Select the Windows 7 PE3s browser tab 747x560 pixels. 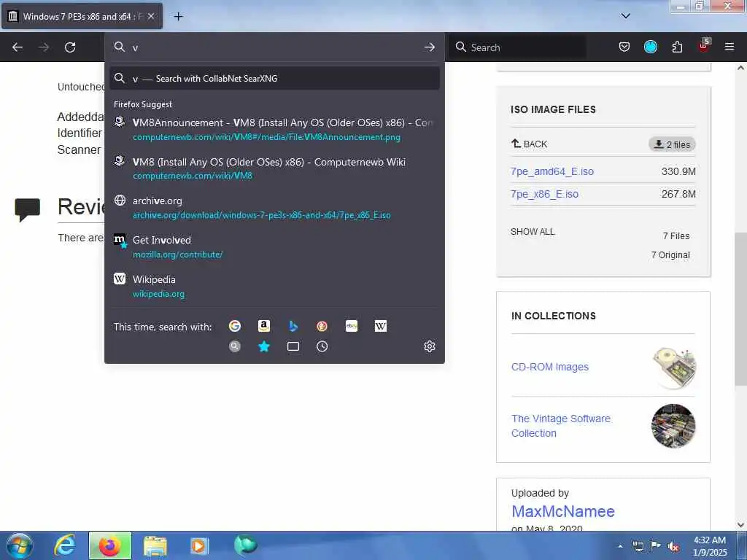[x=82, y=16]
